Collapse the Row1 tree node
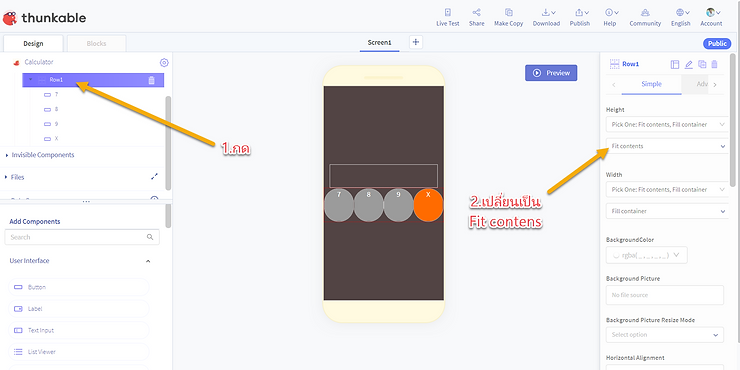The height and width of the screenshot is (370, 740). (x=31, y=79)
